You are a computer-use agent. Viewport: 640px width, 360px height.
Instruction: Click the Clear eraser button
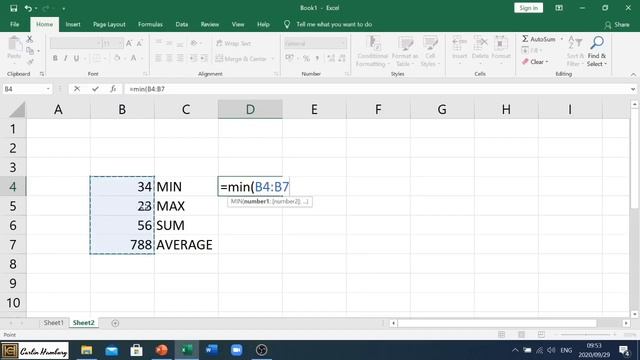click(x=536, y=62)
